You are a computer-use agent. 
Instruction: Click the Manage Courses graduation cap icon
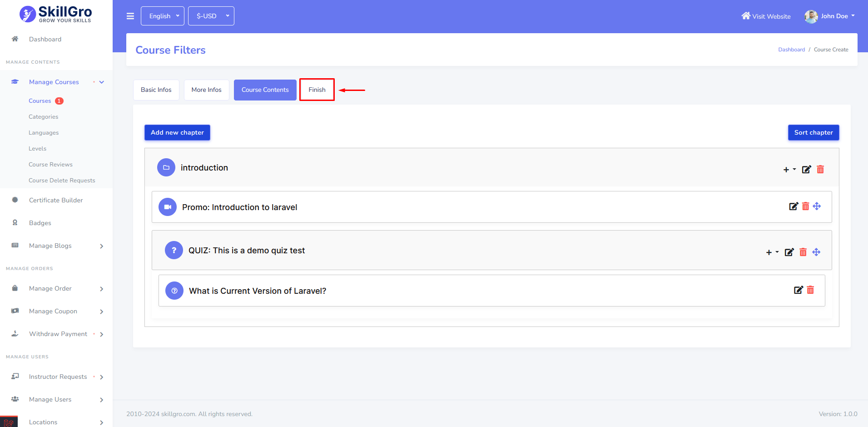(15, 82)
